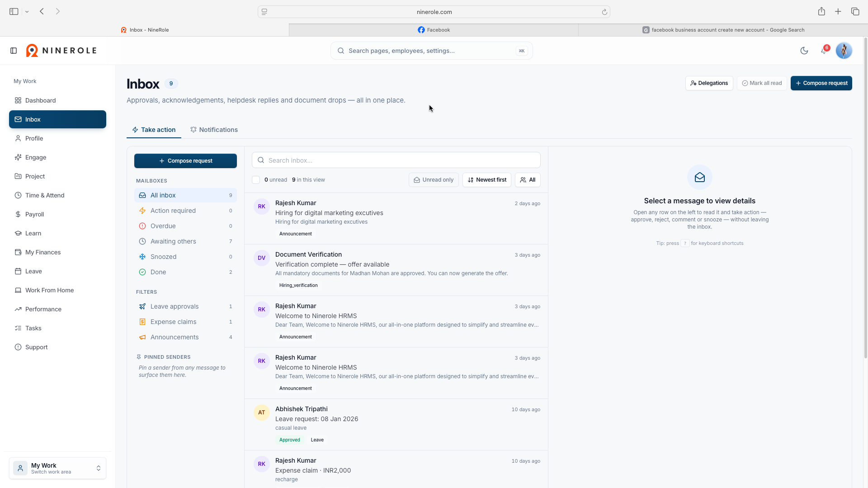Screen dimensions: 868x488
Task: Open Abhishek Tripathi leave request message
Action: tap(396, 425)
